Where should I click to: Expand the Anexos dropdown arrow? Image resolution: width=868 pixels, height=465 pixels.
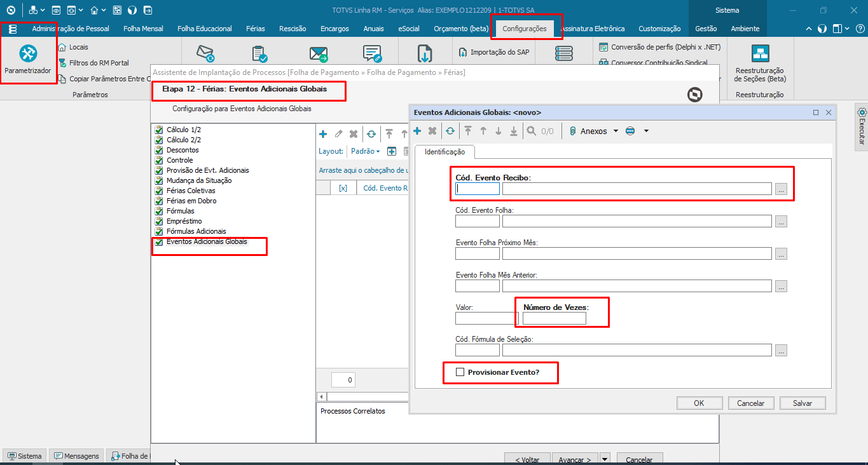point(615,131)
